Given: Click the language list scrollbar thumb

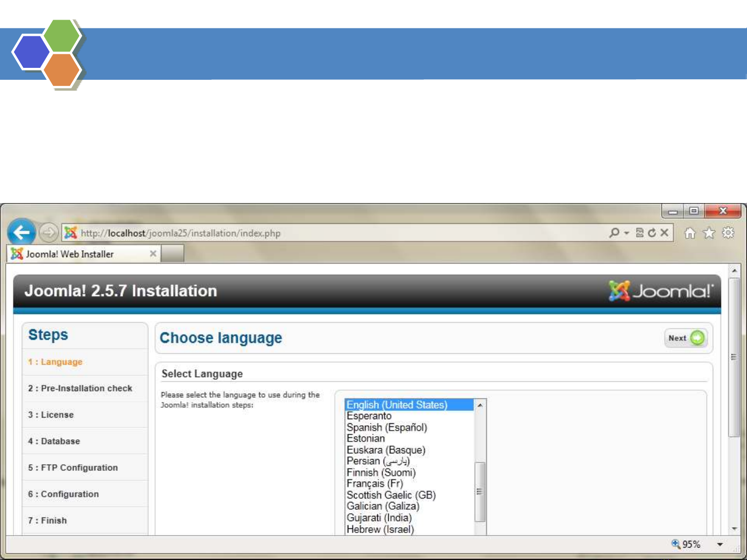Looking at the screenshot, I should click(480, 492).
